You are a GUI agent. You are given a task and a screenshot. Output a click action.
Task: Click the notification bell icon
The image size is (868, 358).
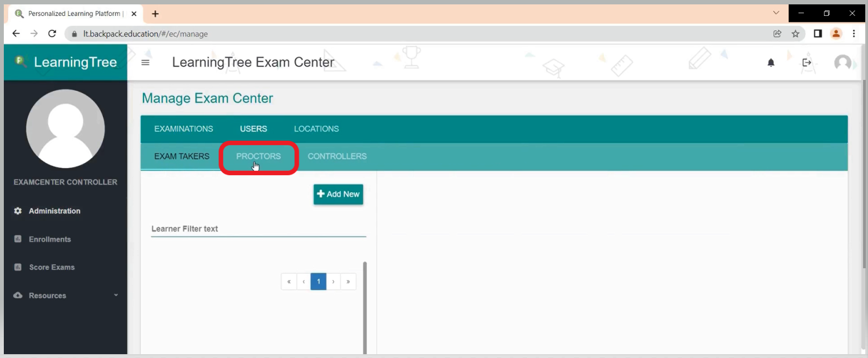[x=771, y=63]
